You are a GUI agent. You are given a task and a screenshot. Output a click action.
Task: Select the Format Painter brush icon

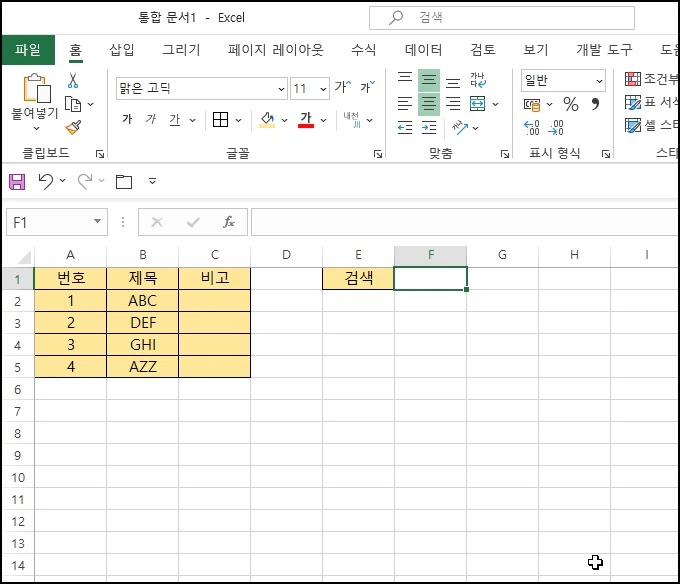tap(73, 127)
